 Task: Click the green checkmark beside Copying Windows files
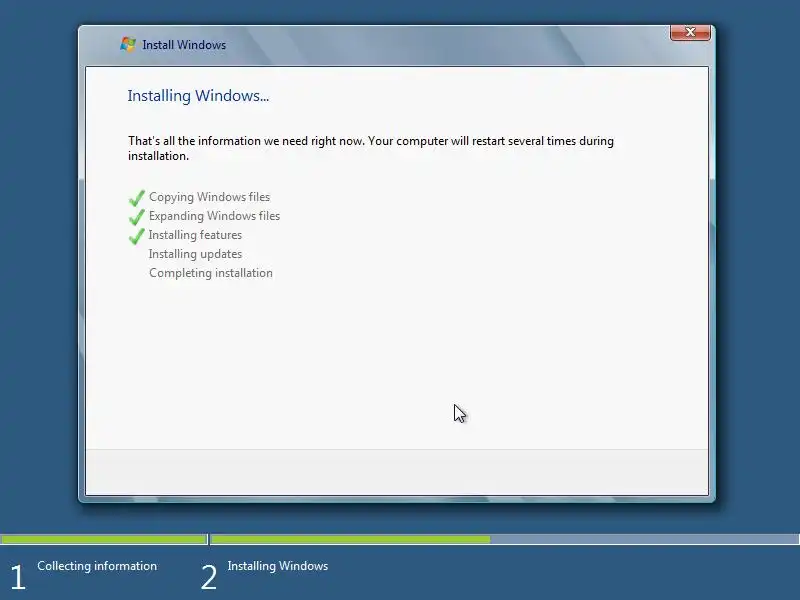(137, 197)
